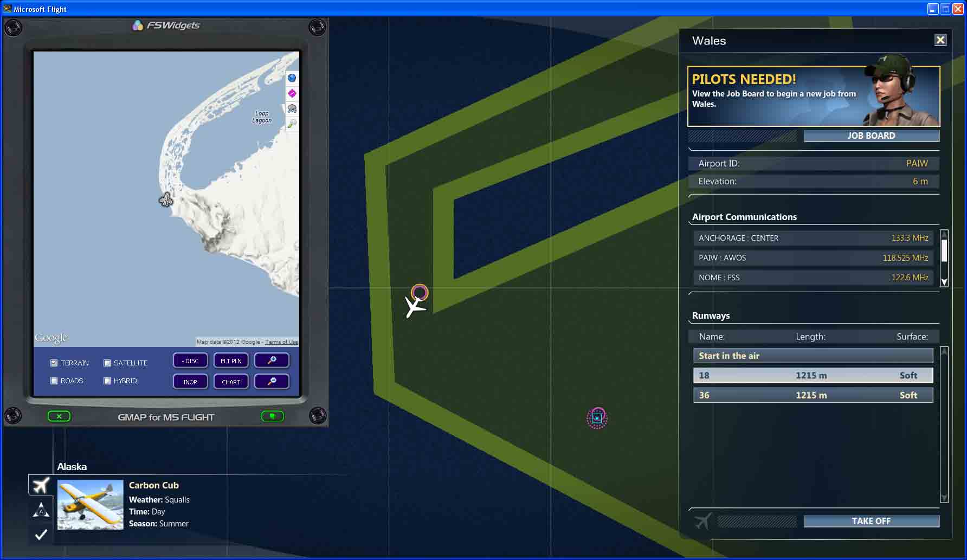Click the Carbon Cub aircraft thumbnail
The image size is (967, 560).
[x=91, y=505]
